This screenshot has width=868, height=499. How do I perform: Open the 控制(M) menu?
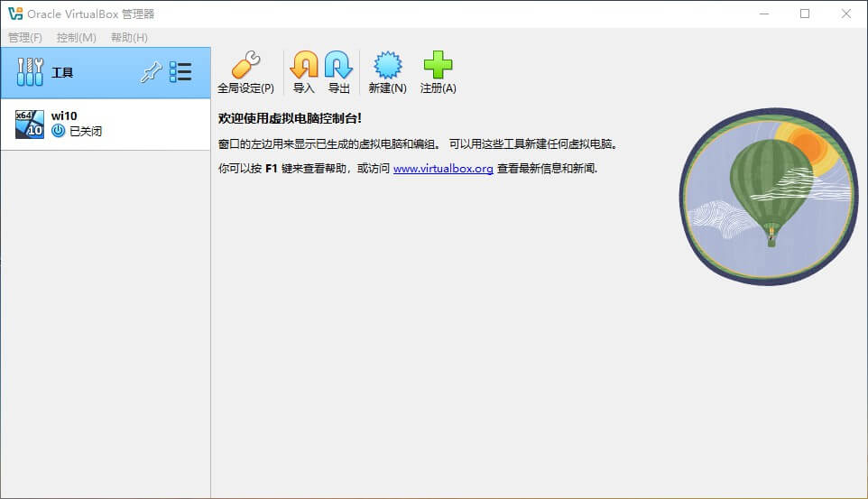tap(77, 38)
